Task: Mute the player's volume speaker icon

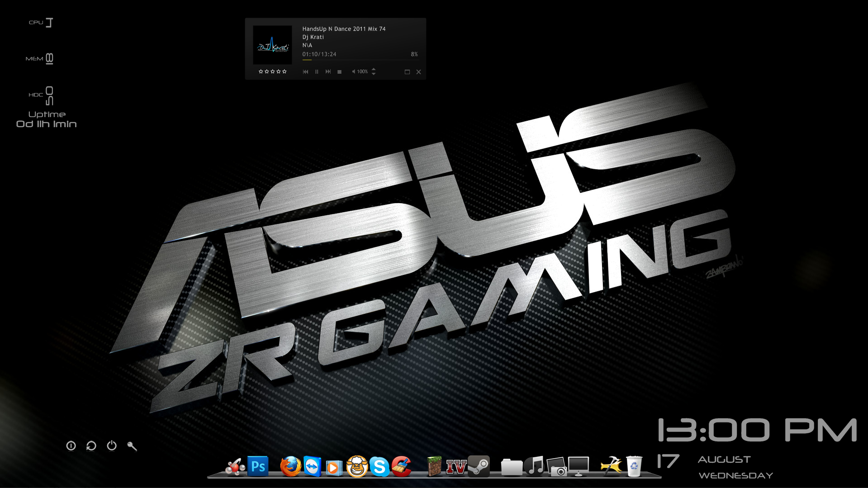Action: tap(353, 71)
